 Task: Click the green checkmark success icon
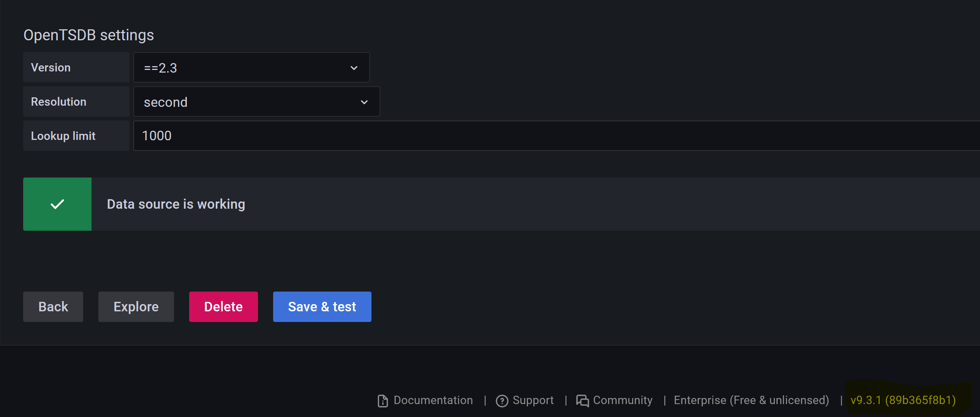point(57,204)
